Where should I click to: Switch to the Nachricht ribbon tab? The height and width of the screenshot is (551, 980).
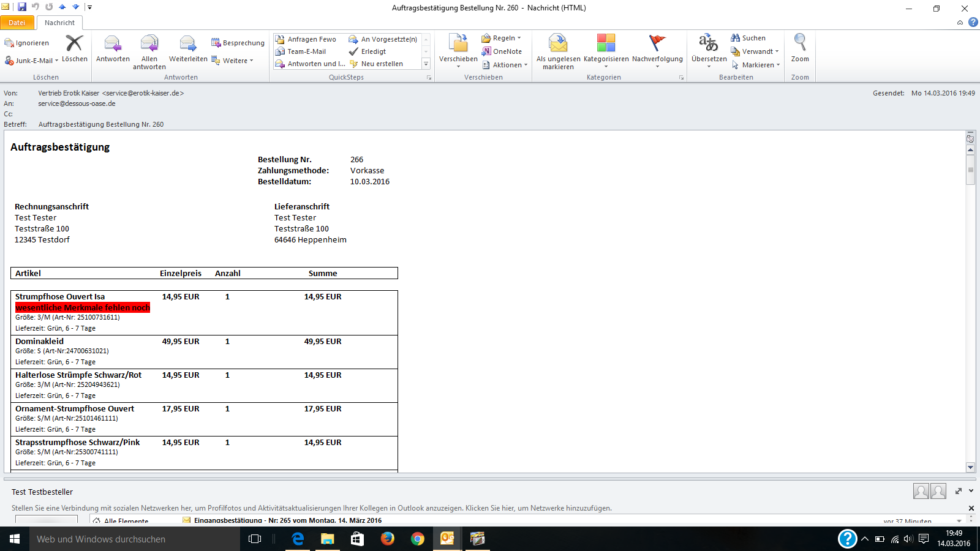click(59, 23)
